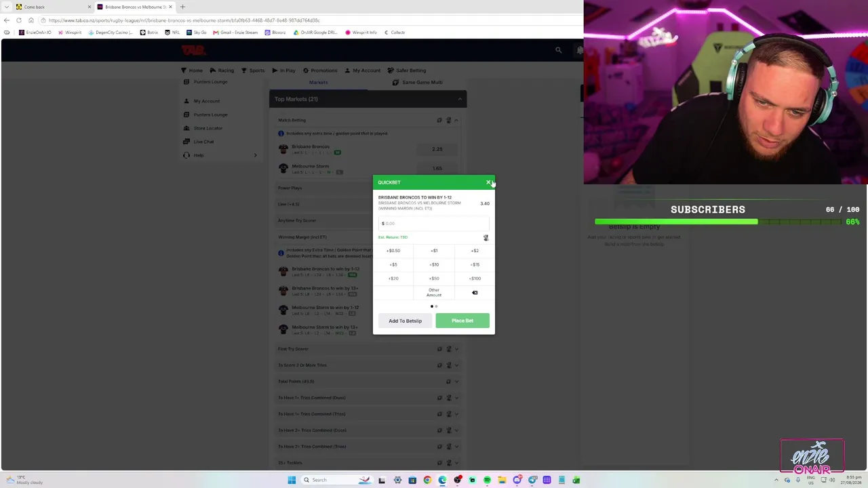The image size is (868, 488).
Task: Show hidden system tray icons
Action: click(x=776, y=480)
